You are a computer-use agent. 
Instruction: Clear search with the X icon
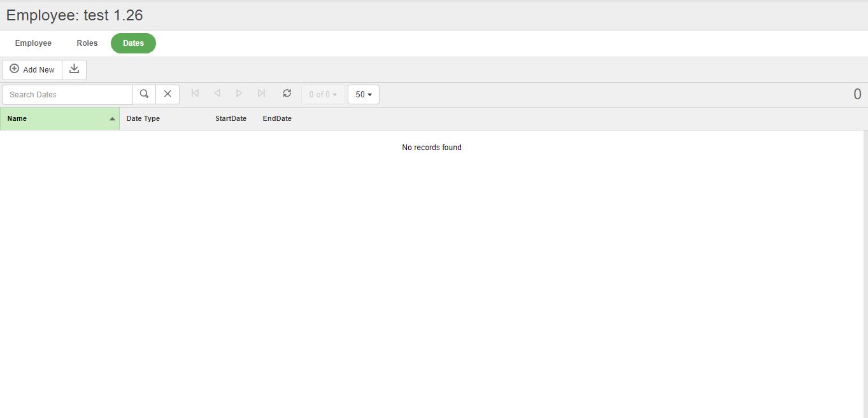tap(167, 94)
